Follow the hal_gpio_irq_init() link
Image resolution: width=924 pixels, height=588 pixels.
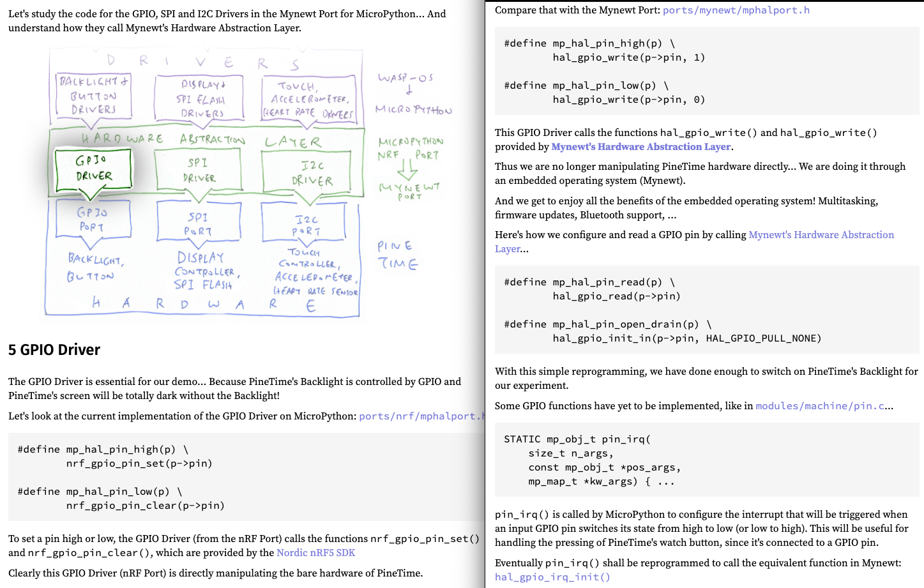[x=552, y=577]
